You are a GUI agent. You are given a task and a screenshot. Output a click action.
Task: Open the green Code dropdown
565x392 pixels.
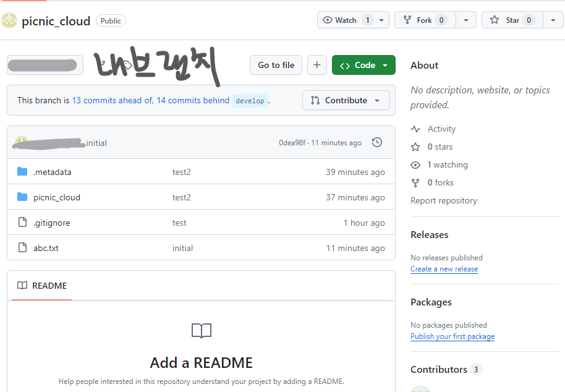pos(363,65)
